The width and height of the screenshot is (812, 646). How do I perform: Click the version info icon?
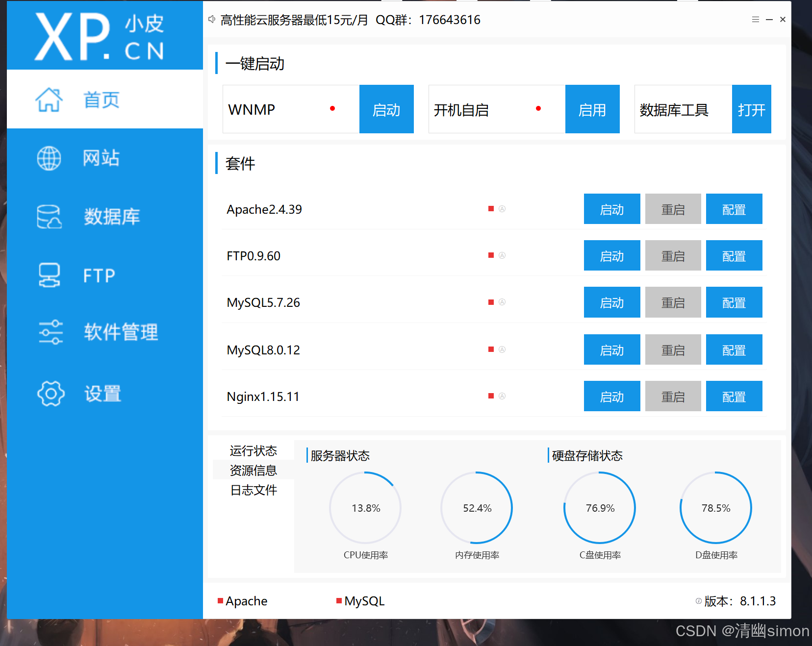698,601
